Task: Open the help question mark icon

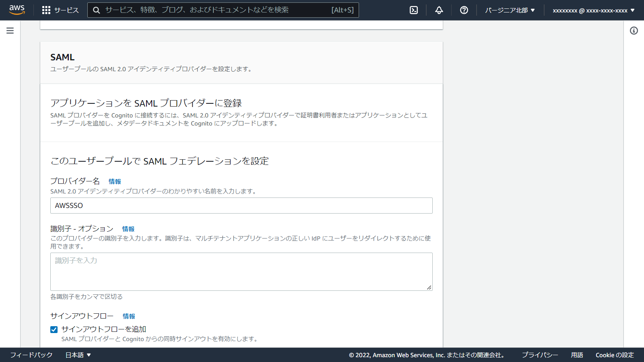Action: click(464, 10)
